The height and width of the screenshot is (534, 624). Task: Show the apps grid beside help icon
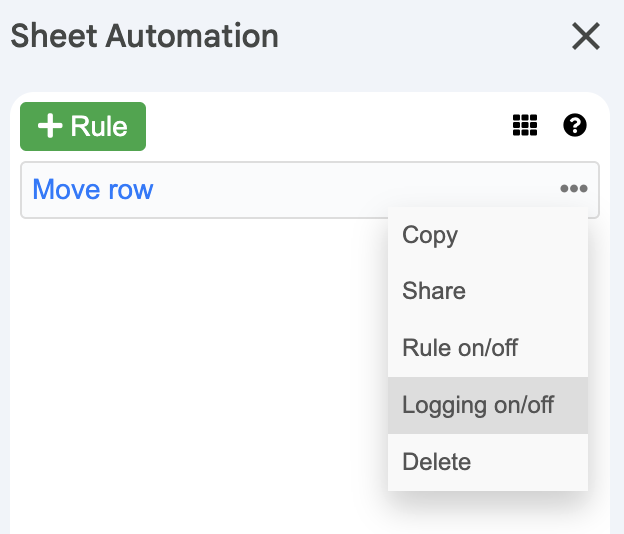[525, 125]
